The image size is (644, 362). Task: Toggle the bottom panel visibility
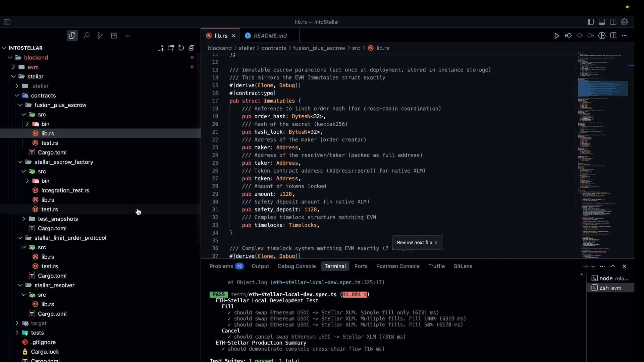click(x=601, y=22)
